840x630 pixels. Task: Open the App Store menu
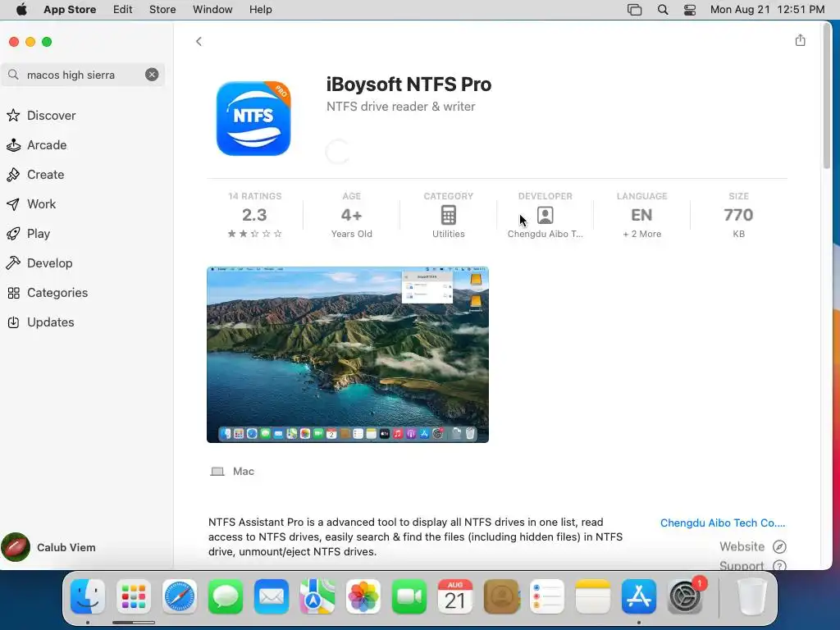[70, 10]
